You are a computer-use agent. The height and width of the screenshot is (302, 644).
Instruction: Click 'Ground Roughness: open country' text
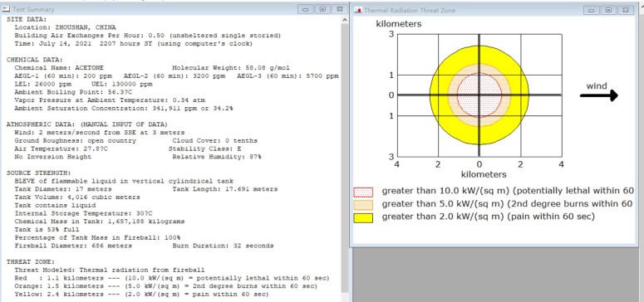click(x=75, y=141)
